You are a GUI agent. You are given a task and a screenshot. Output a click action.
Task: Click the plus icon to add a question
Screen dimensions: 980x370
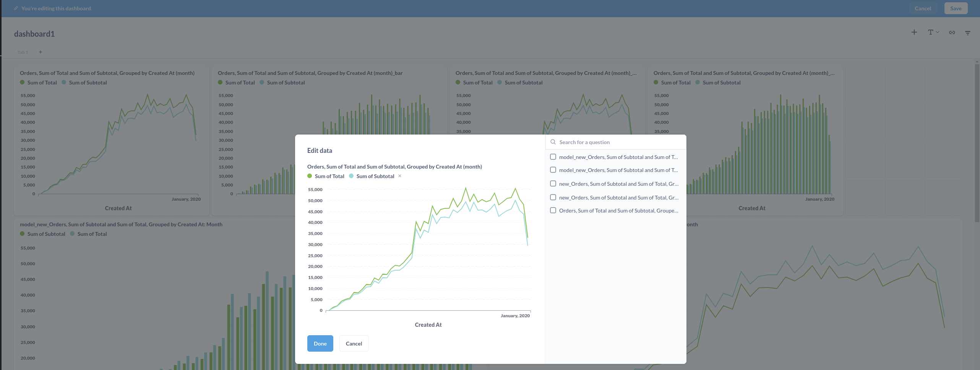[914, 32]
